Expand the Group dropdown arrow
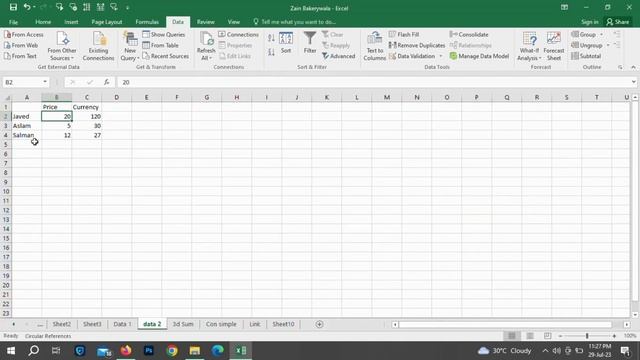The height and width of the screenshot is (360, 640). pyautogui.click(x=602, y=35)
